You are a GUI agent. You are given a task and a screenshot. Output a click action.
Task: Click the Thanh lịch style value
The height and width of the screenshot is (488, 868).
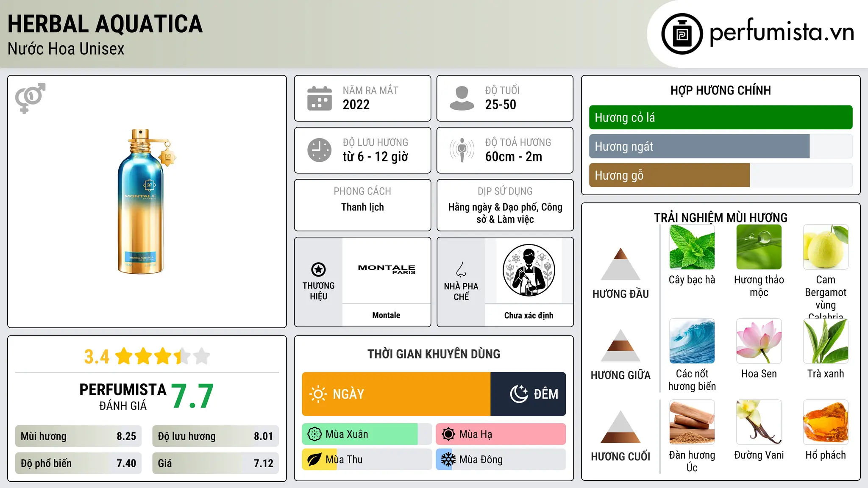(x=362, y=207)
